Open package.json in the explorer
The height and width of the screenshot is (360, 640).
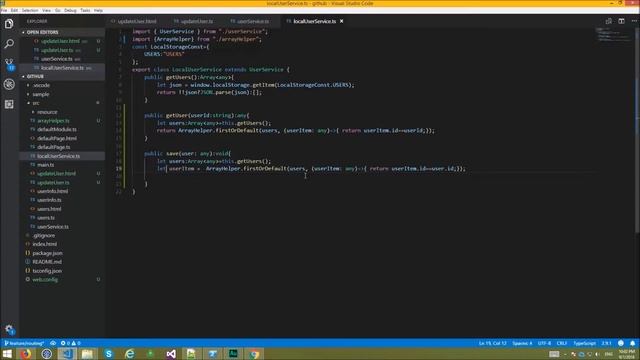point(47,253)
